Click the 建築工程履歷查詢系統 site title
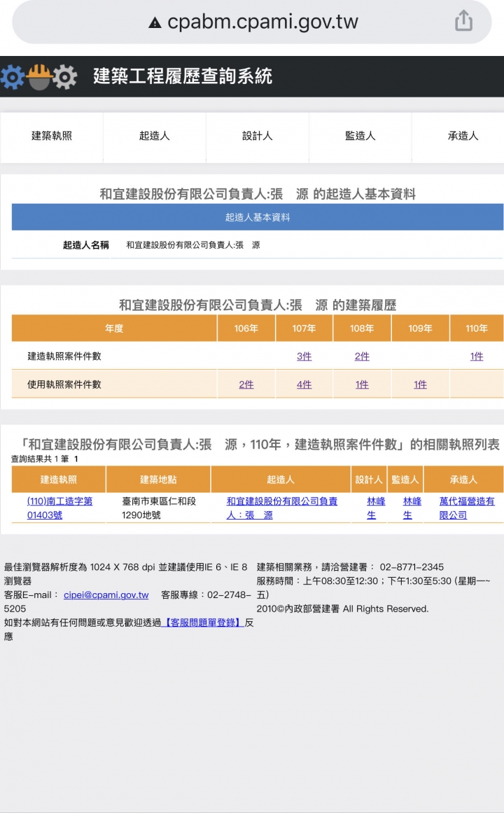 coord(183,76)
